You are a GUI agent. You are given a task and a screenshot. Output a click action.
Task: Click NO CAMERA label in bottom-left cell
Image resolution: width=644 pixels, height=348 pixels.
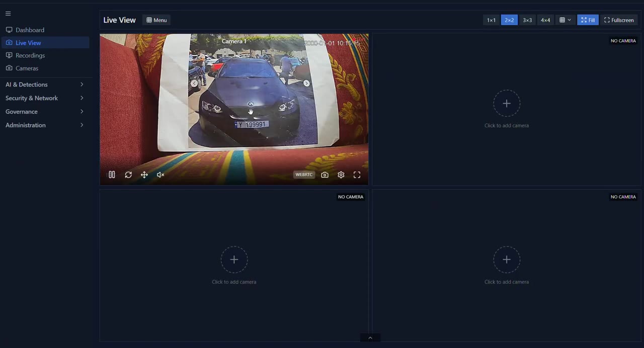point(351,197)
